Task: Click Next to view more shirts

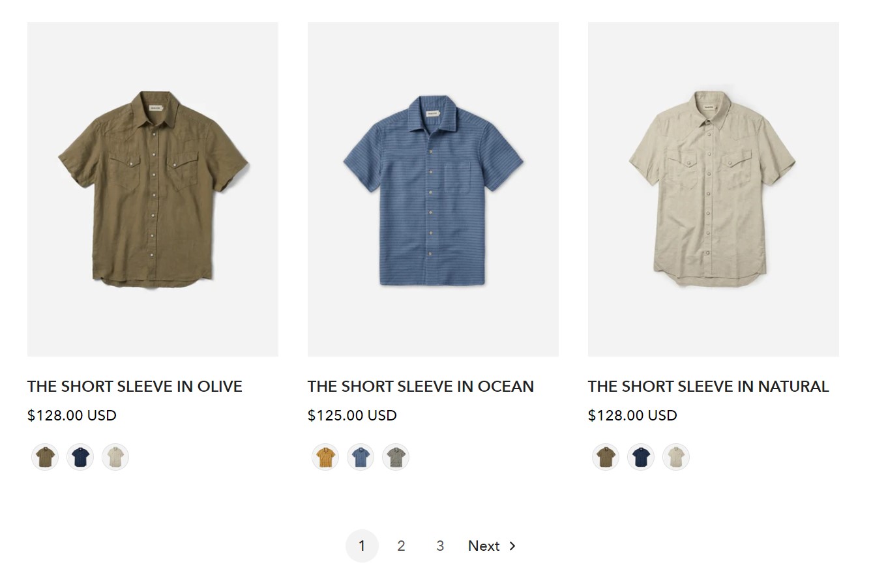Action: click(x=484, y=546)
